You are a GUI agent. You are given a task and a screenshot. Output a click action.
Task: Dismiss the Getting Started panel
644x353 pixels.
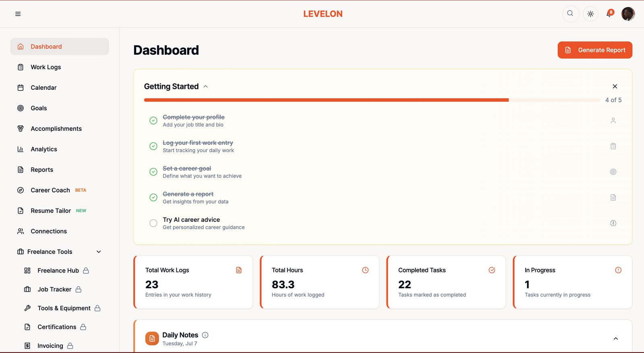click(x=615, y=87)
